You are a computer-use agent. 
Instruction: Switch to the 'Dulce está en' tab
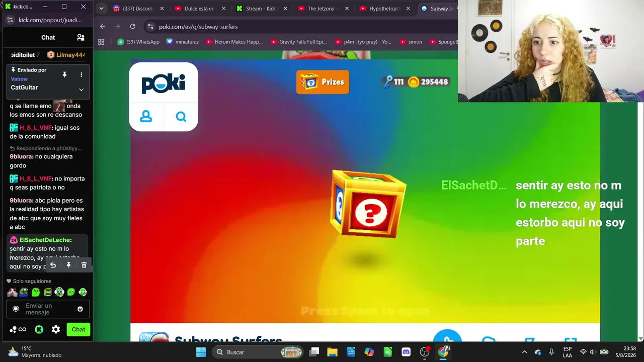[x=200, y=9]
